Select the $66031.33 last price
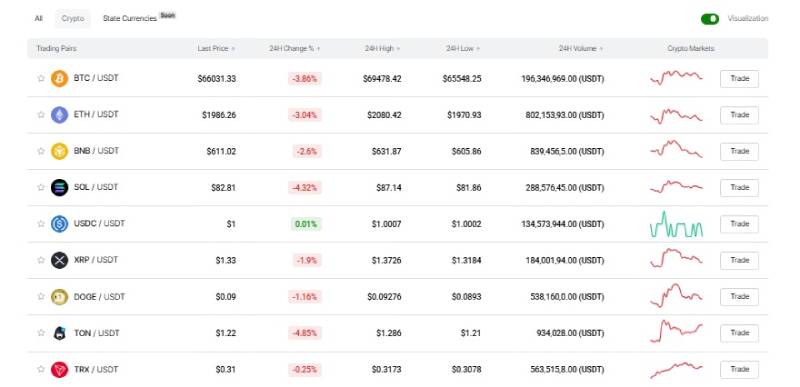The height and width of the screenshot is (387, 800). point(217,79)
